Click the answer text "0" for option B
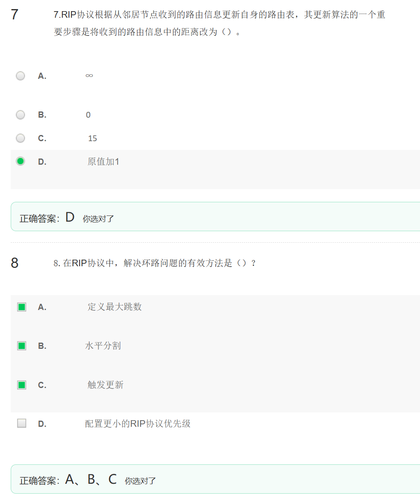 tap(88, 115)
